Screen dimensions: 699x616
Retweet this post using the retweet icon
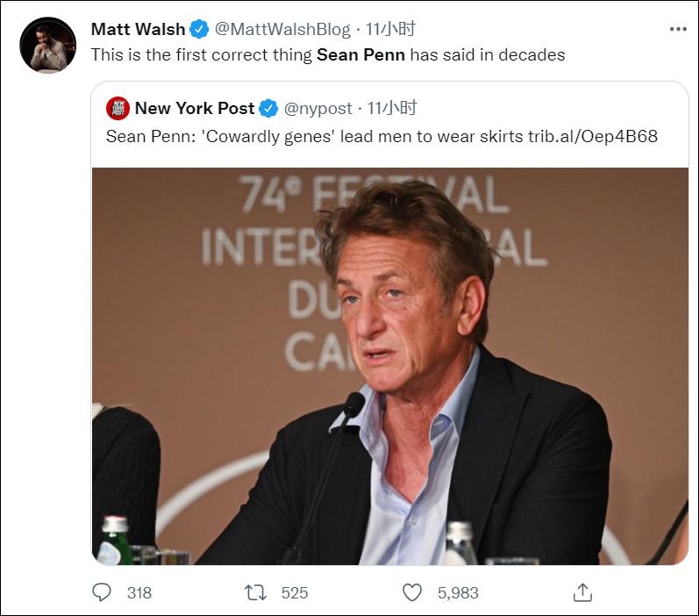click(x=255, y=592)
